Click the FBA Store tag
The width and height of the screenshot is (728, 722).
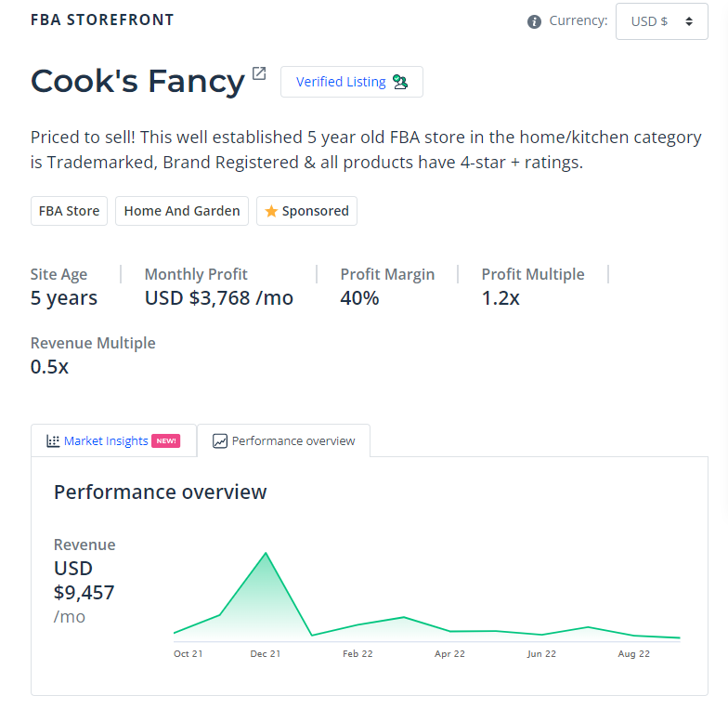click(70, 211)
